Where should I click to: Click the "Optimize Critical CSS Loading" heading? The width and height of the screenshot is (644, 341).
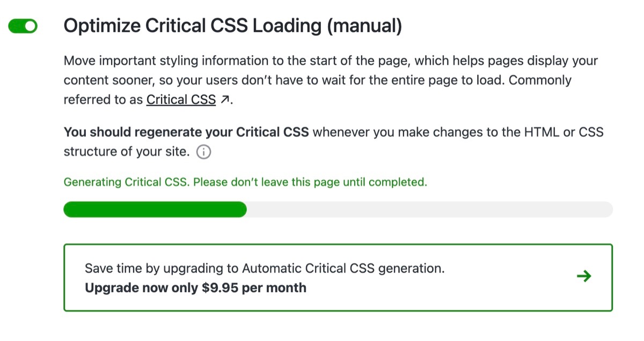click(193, 26)
